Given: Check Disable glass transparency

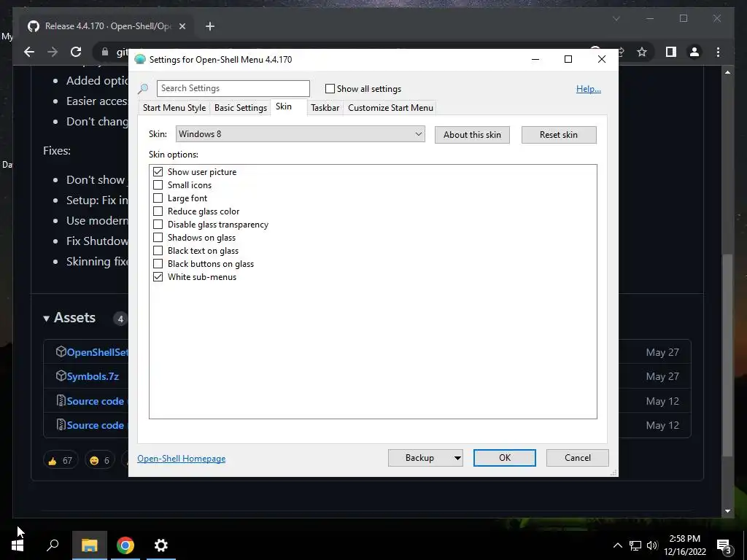Looking at the screenshot, I should (x=158, y=225).
